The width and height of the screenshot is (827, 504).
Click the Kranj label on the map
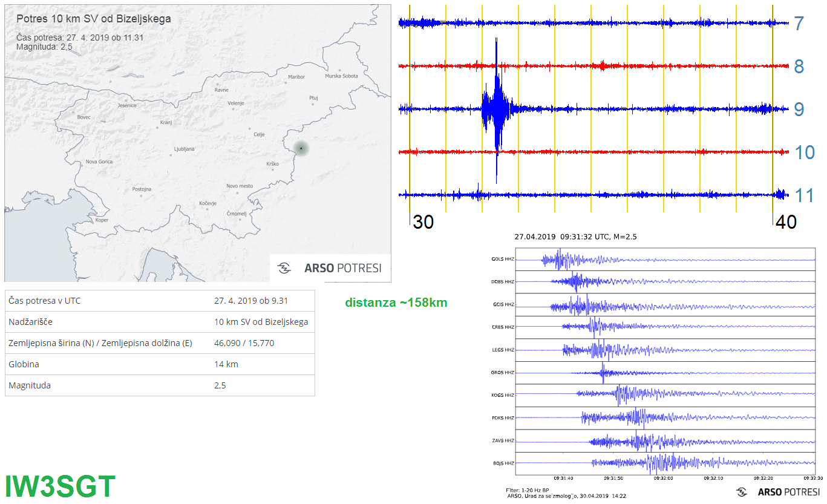pyautogui.click(x=166, y=123)
